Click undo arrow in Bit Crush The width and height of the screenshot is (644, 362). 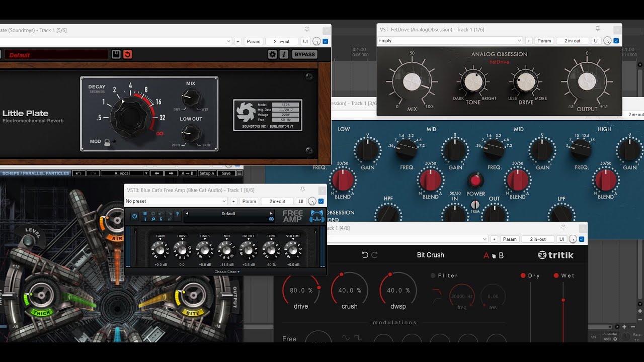click(365, 255)
